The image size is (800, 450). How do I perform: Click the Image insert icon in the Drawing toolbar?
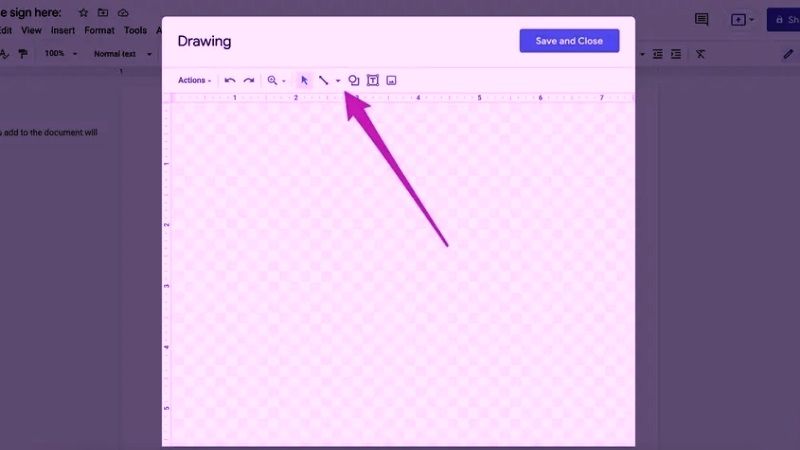(x=391, y=80)
